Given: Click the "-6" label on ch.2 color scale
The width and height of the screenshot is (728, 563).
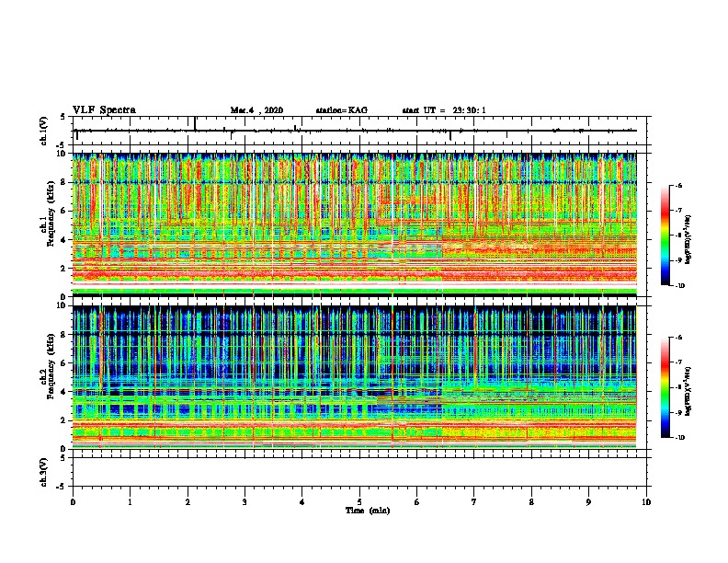Looking at the screenshot, I should 678,338.
